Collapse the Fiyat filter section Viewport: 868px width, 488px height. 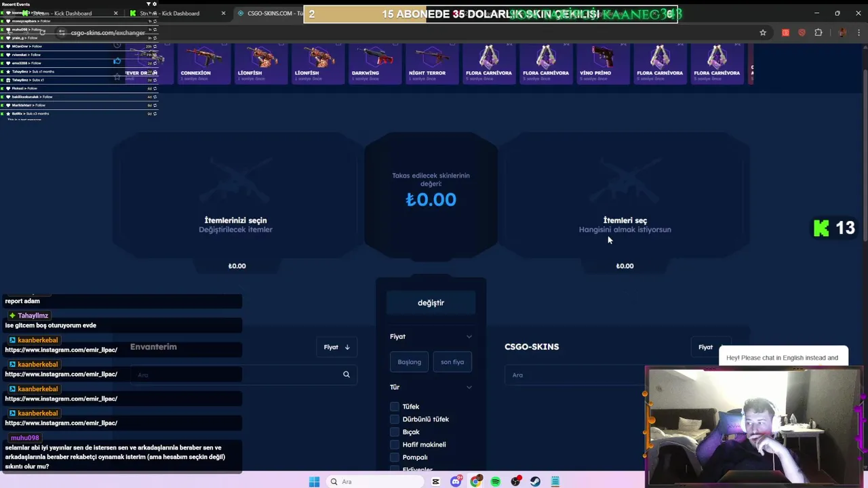(469, 336)
